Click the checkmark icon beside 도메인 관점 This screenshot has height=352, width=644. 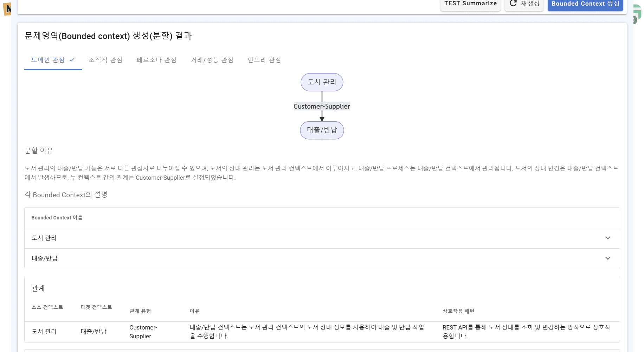72,60
